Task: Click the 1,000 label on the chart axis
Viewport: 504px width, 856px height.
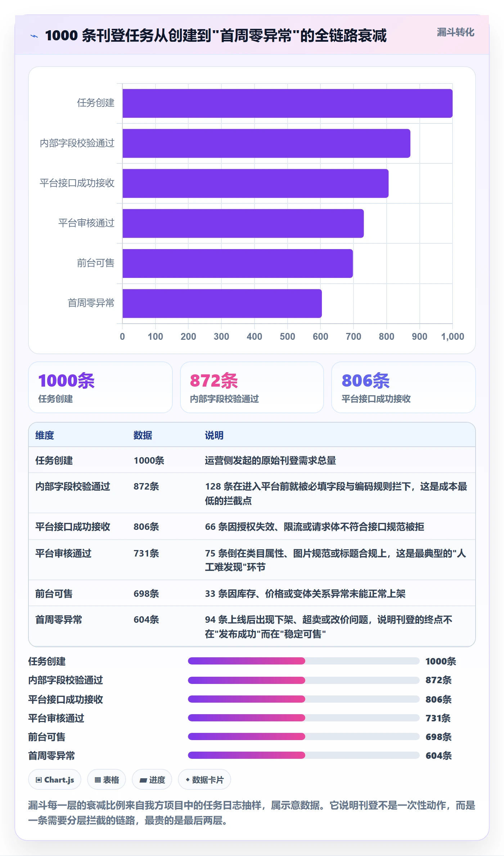Action: coord(453,337)
